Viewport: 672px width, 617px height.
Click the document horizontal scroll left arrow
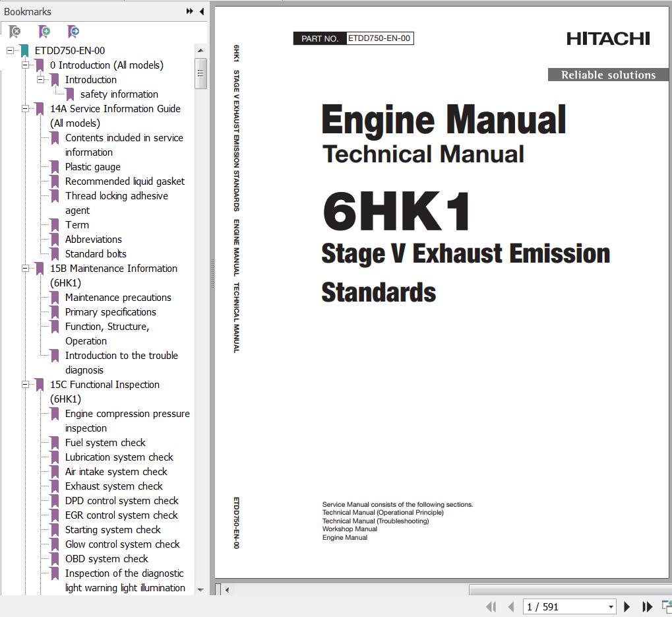[227, 589]
